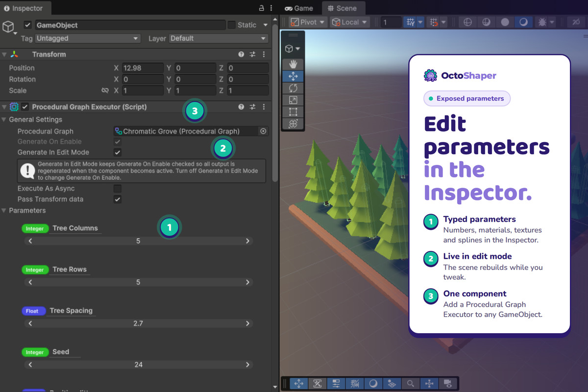This screenshot has height=392, width=588.
Task: Click the debug draw mode bug icon
Action: coord(542,22)
